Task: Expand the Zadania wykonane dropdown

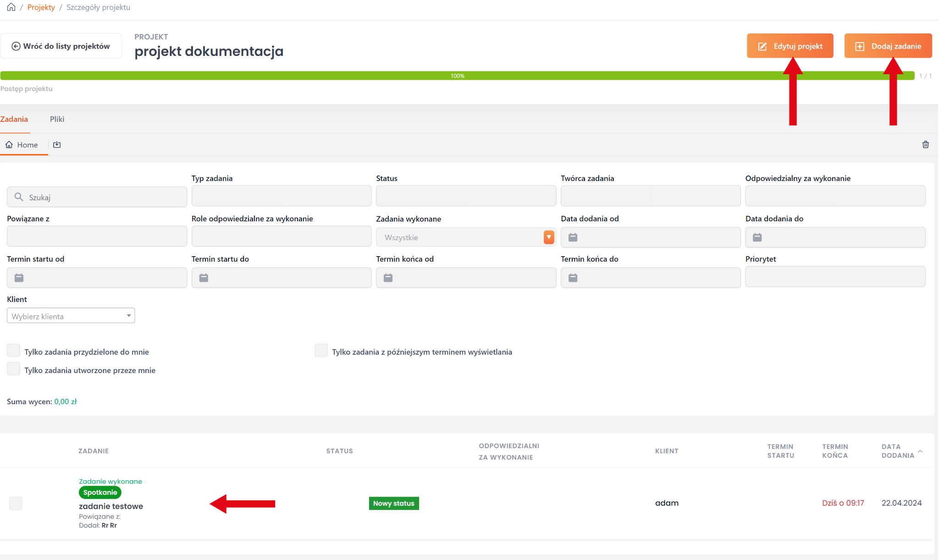Action: point(548,237)
